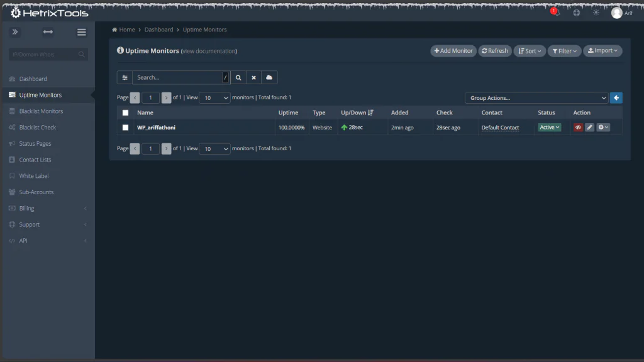
Task: Edit WP_ariffathoni with pencil icon
Action: (x=589, y=128)
